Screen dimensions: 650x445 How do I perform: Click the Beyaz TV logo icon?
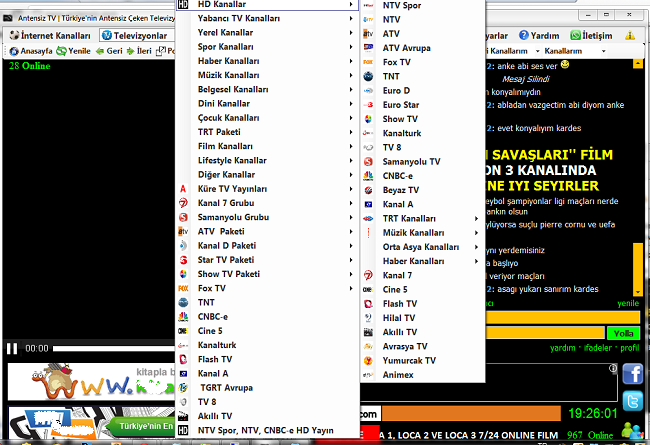coord(368,190)
